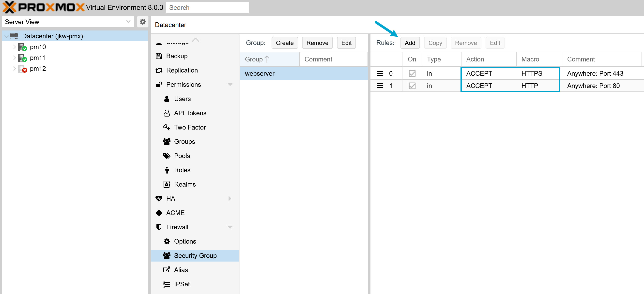Click the Backup floppy disk icon
Screen dimensions: 644x294
pyautogui.click(x=159, y=56)
